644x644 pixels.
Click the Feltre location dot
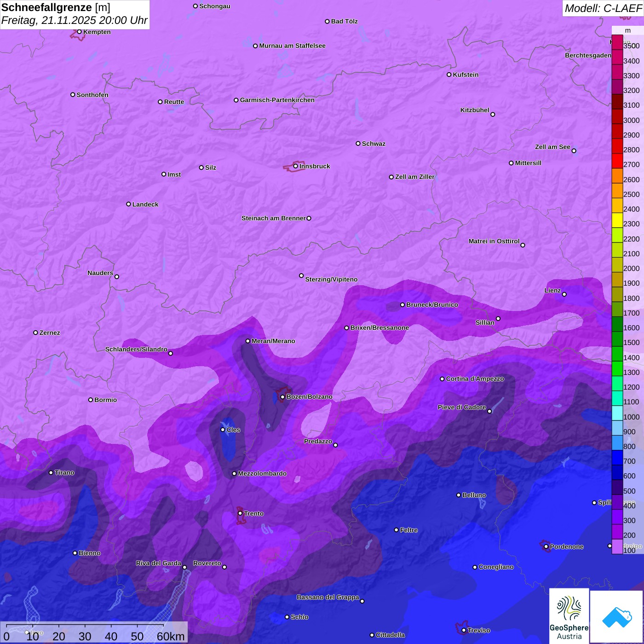point(396,530)
